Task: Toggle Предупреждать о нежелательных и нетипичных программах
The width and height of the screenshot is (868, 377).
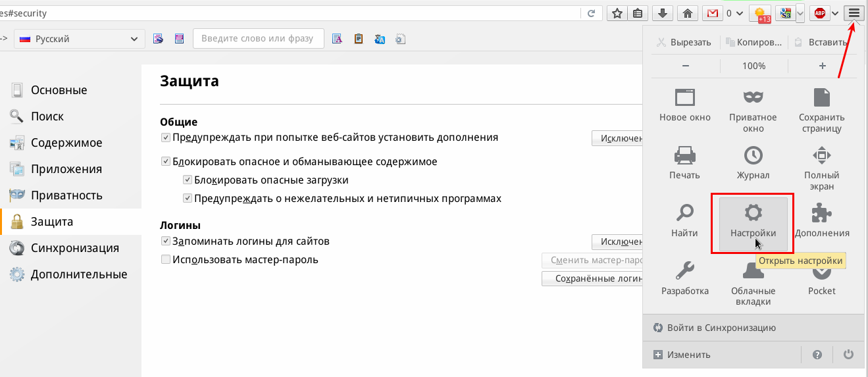Action: (x=188, y=198)
